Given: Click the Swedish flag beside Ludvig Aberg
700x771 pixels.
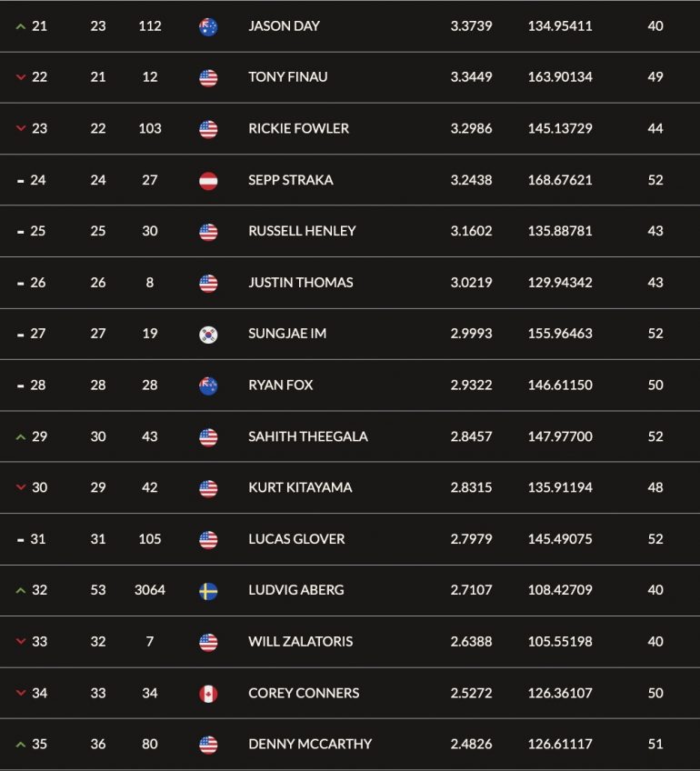Looking at the screenshot, I should point(208,591).
